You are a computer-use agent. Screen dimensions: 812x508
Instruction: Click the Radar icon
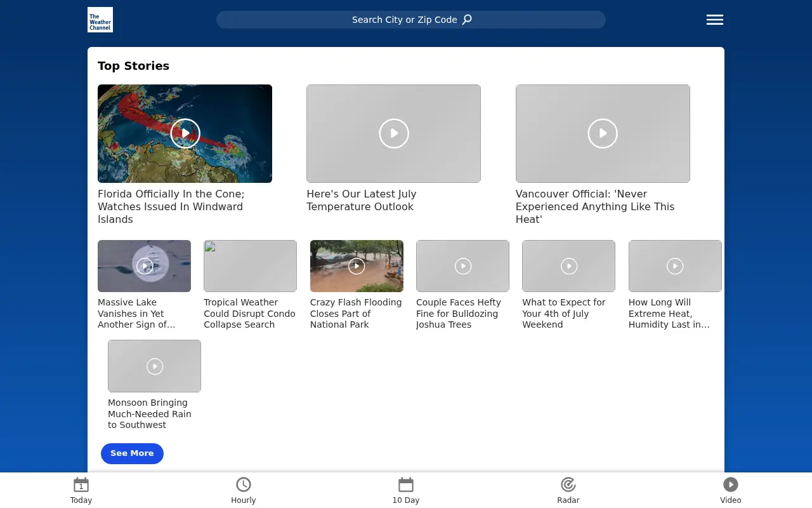(x=568, y=485)
